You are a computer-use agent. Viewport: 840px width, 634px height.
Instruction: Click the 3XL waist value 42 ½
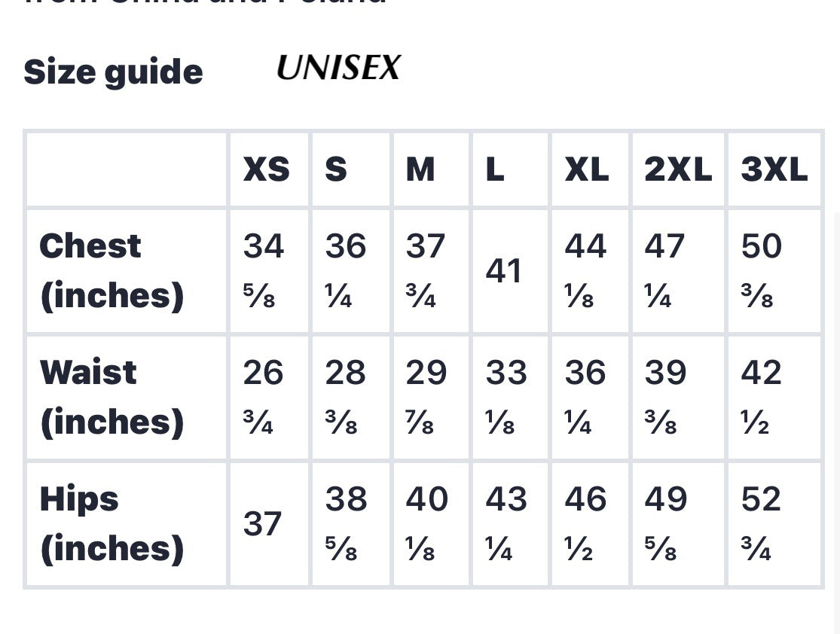click(762, 396)
